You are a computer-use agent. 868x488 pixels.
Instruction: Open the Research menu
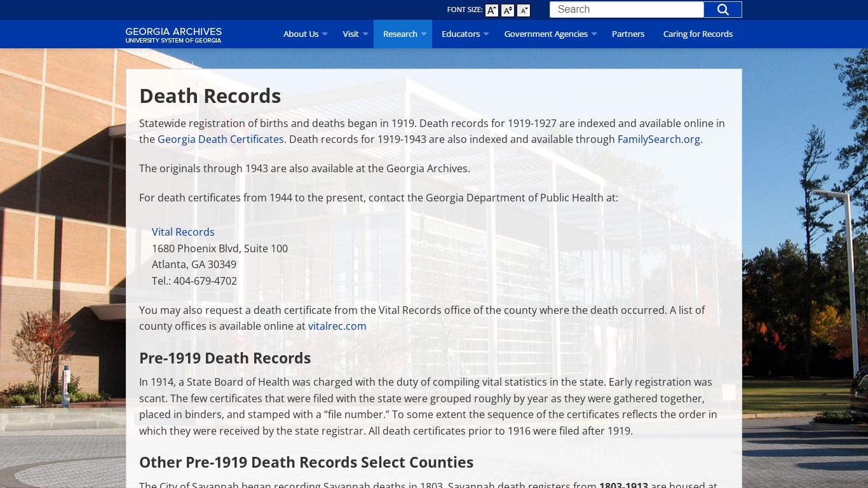(400, 34)
